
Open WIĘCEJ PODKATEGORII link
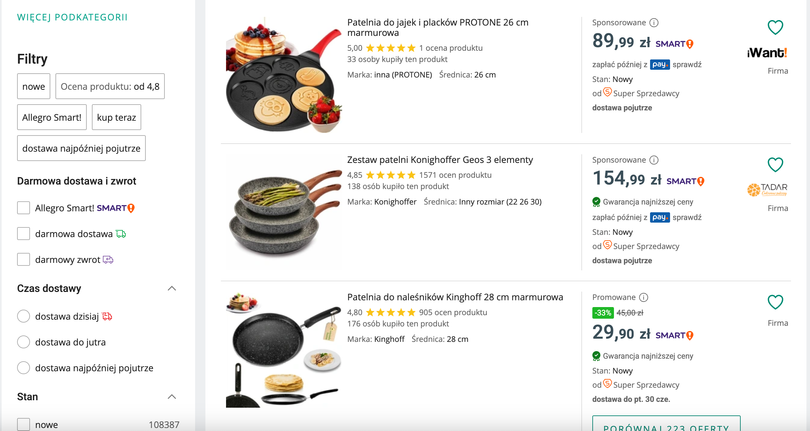(x=58, y=18)
